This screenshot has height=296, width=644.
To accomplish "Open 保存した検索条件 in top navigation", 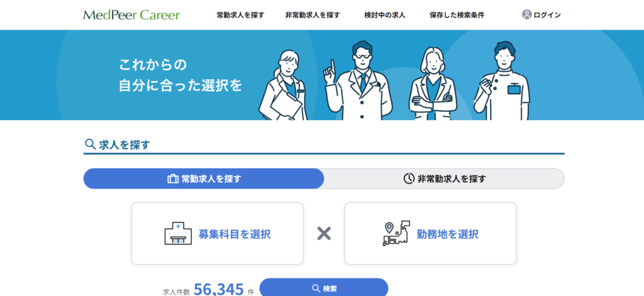I will [x=457, y=15].
